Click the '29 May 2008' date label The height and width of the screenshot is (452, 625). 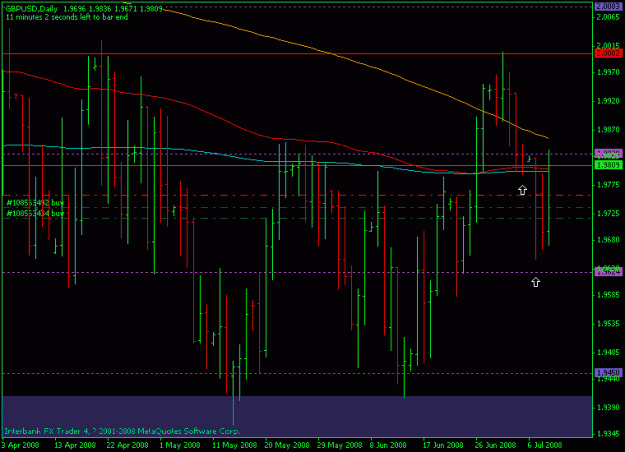pyautogui.click(x=340, y=445)
